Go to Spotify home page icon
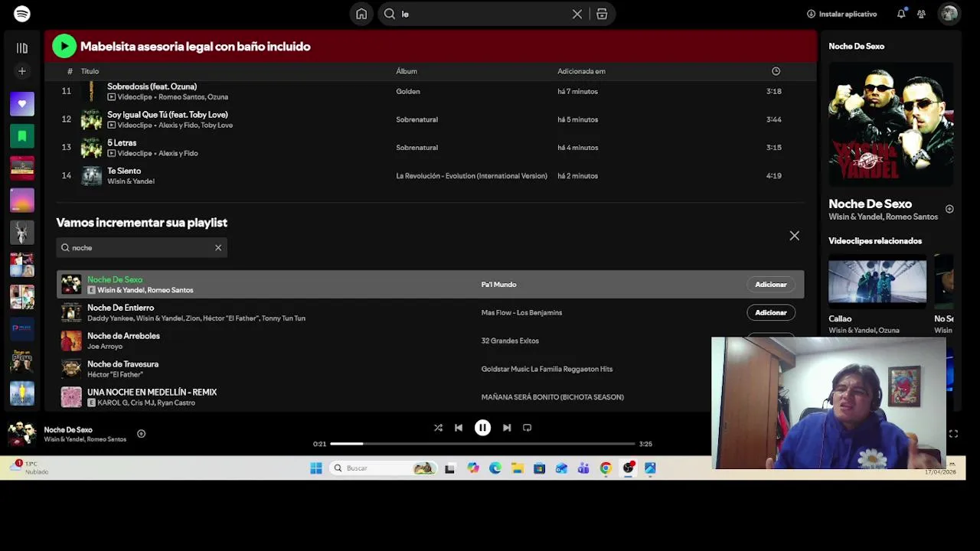The image size is (980, 551). point(361,14)
